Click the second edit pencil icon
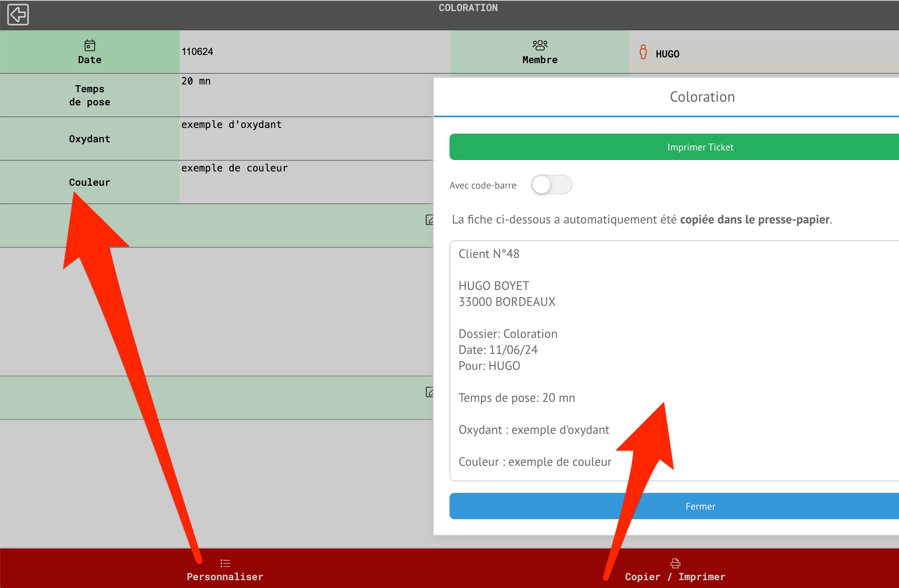 coord(429,392)
